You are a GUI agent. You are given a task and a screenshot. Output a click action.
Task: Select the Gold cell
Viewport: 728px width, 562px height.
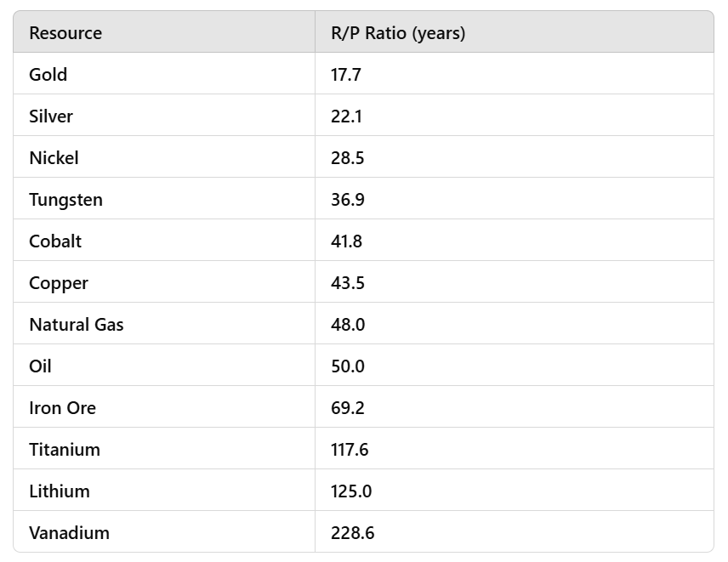48,75
